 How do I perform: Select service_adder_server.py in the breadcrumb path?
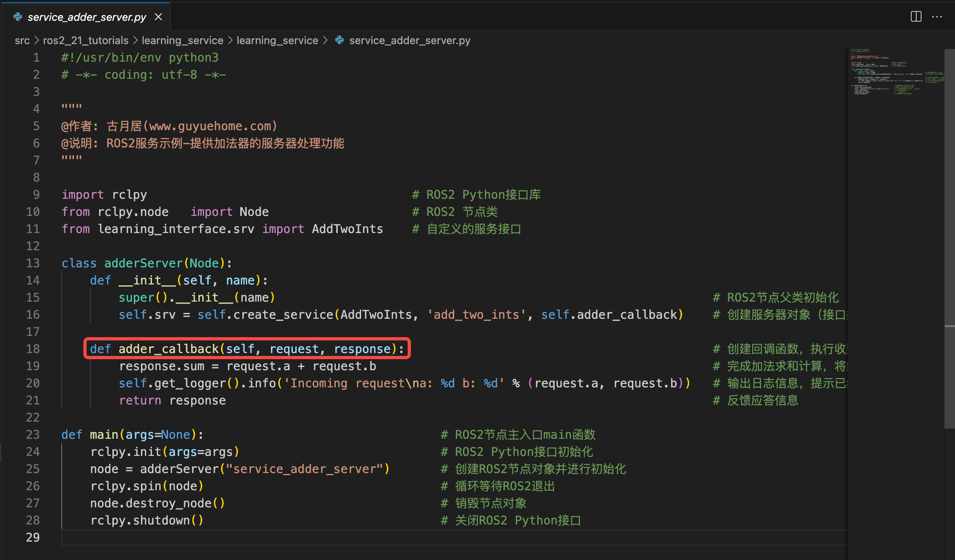(x=409, y=40)
